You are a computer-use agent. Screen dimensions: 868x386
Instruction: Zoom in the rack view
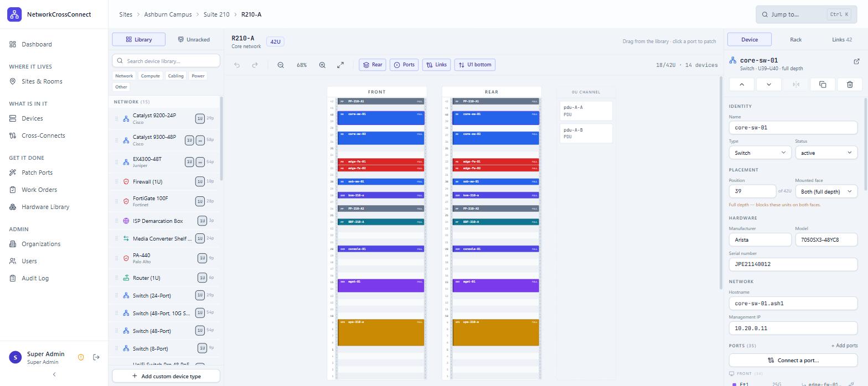tap(322, 65)
